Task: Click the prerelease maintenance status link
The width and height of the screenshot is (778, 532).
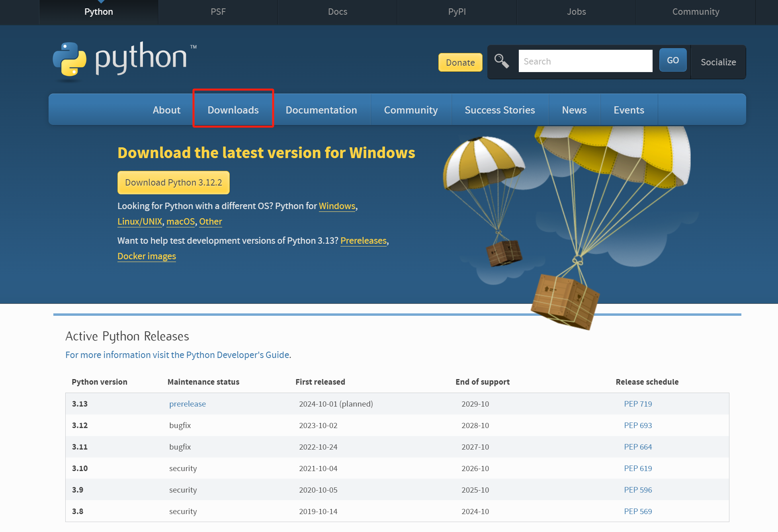Action: (187, 404)
